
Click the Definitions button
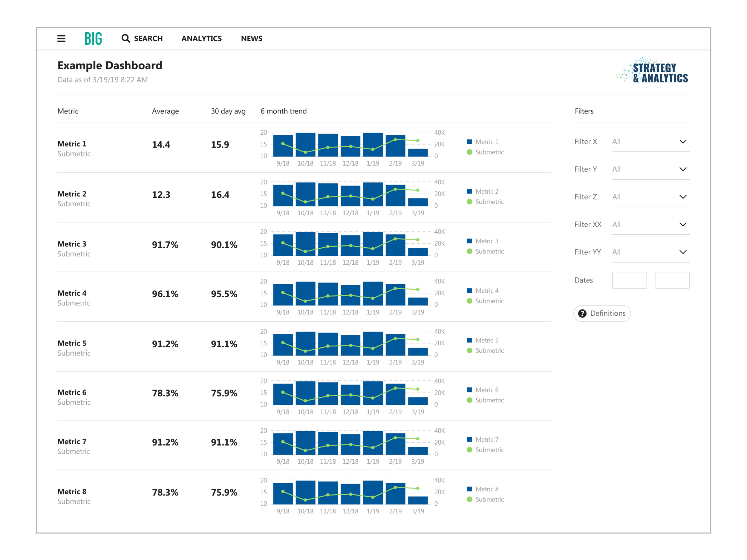[x=602, y=314]
